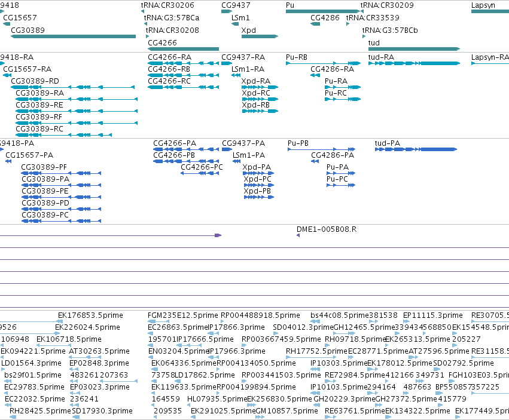Click EST RP004488918.5prime label
This screenshot has width=509, height=420.
coord(260,315)
